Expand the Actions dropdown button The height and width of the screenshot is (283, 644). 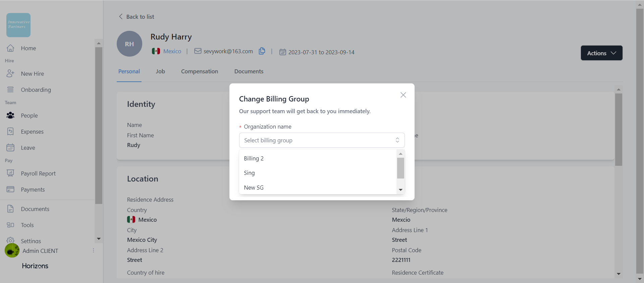(x=601, y=53)
